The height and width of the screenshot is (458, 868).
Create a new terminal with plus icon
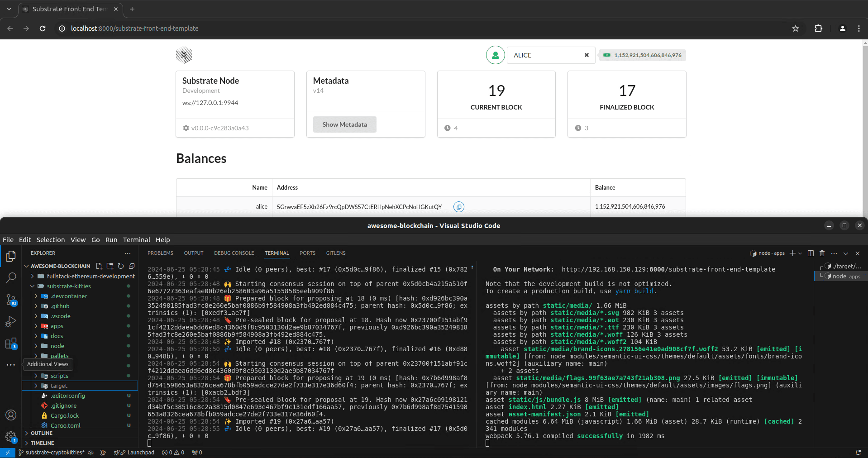[x=792, y=253]
